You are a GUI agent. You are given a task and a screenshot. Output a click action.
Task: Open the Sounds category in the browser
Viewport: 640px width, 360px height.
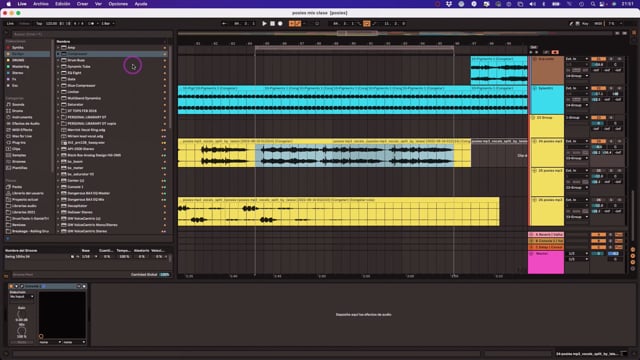tap(18, 104)
